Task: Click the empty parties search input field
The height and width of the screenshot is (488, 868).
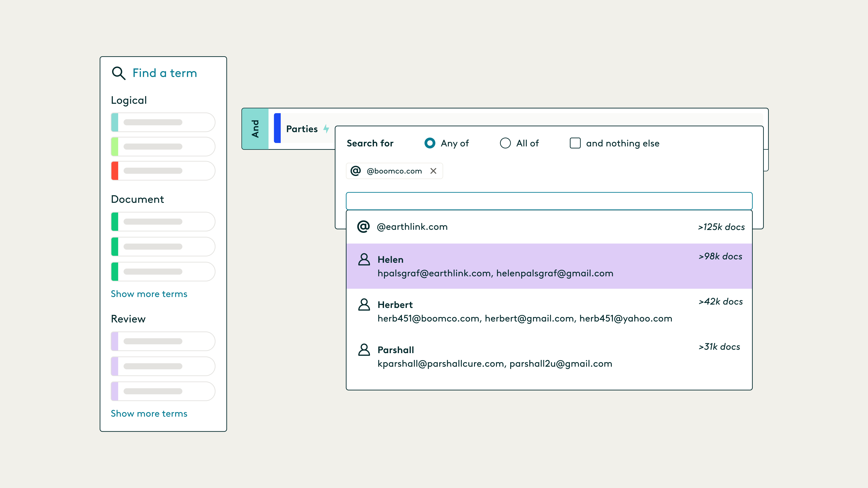Action: pos(549,201)
